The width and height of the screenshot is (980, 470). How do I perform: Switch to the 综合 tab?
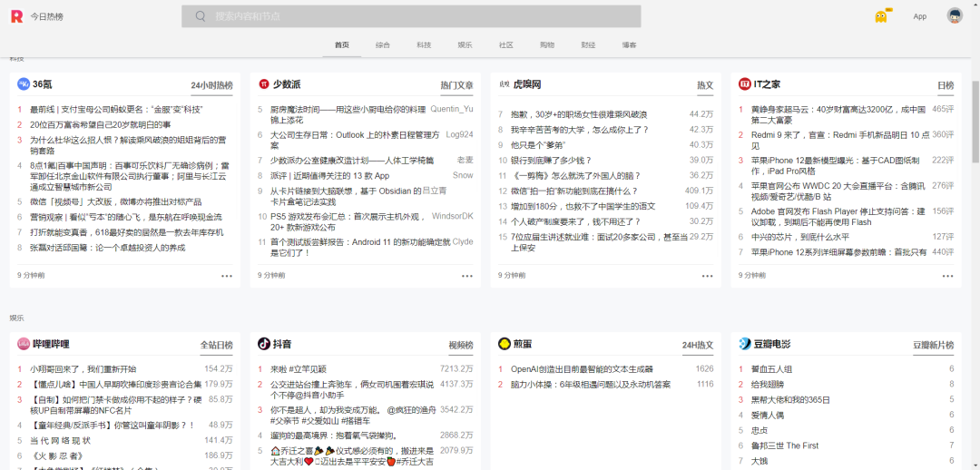point(383,45)
